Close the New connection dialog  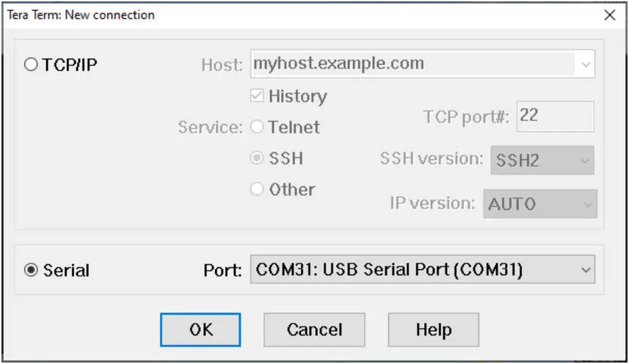pos(609,15)
